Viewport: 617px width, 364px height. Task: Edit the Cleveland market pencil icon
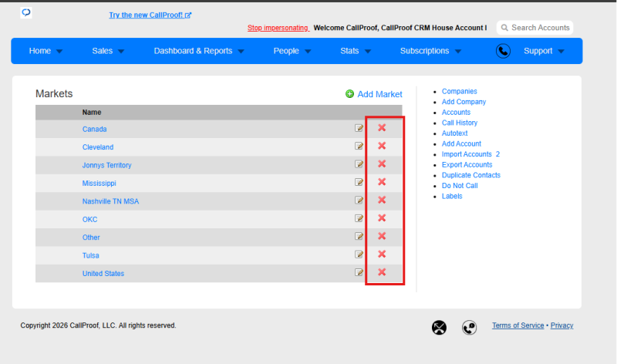(359, 146)
